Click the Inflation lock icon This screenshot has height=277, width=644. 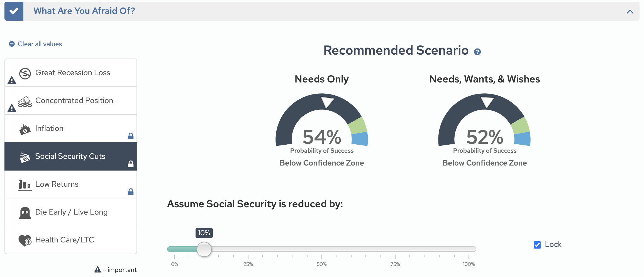(x=131, y=136)
